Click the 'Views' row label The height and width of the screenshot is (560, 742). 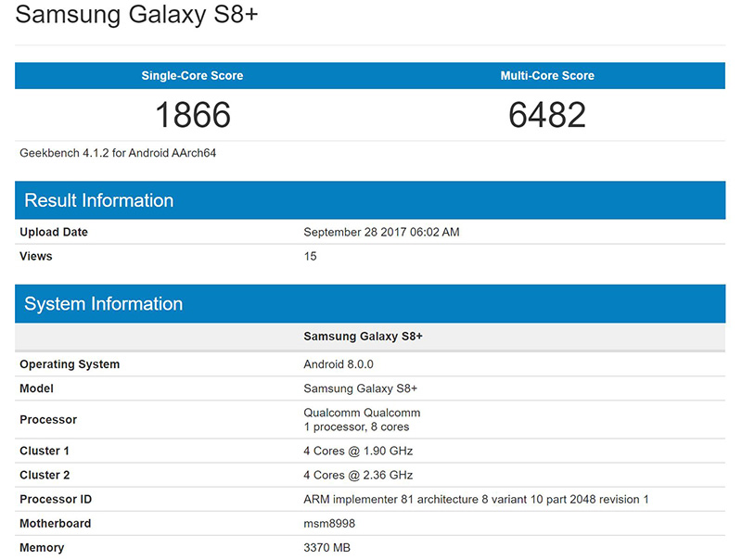36,256
